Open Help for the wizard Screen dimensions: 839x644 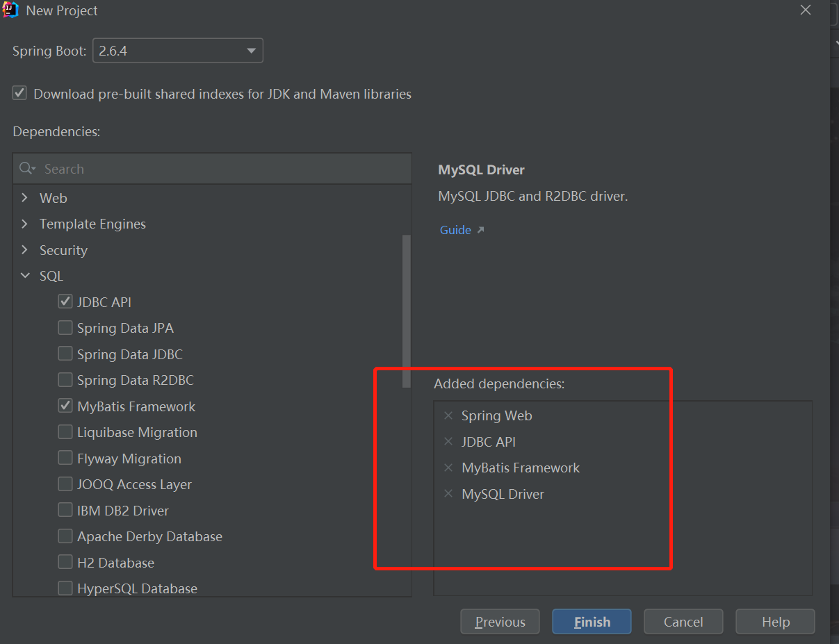tap(775, 622)
